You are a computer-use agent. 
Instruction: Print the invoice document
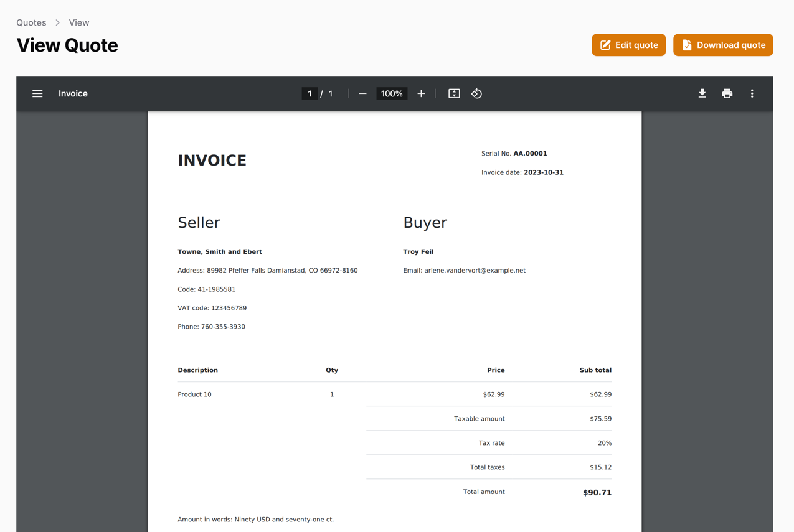[x=727, y=93]
